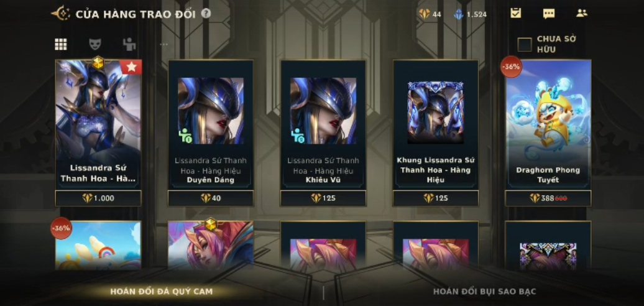Select the emote pose filter icon
This screenshot has width=644, height=306.
[129, 44]
